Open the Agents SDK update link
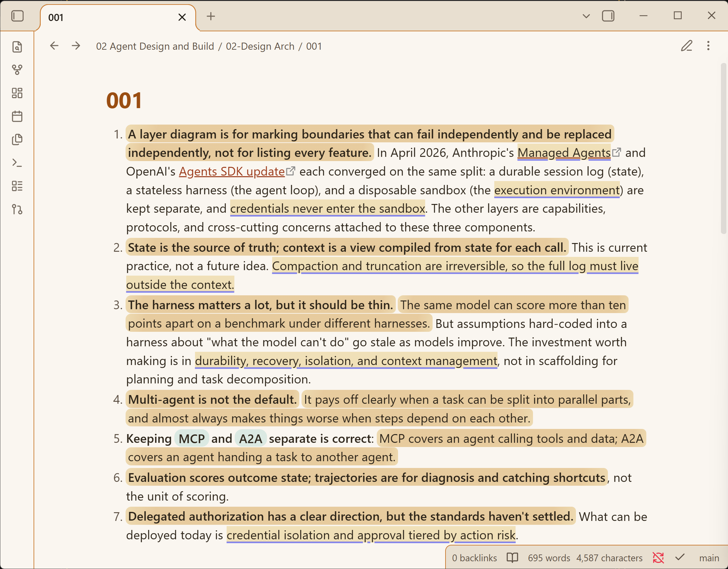 coord(232,171)
